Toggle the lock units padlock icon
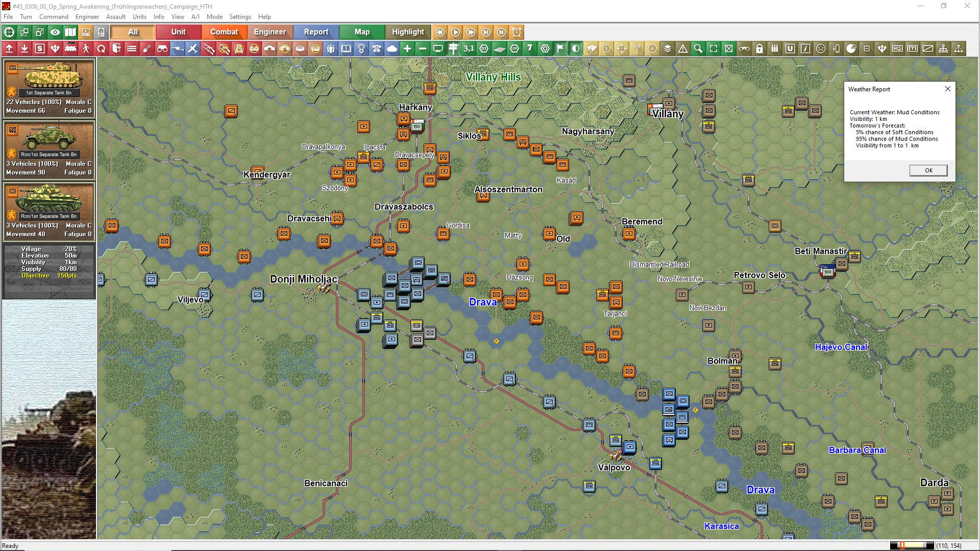 click(759, 48)
